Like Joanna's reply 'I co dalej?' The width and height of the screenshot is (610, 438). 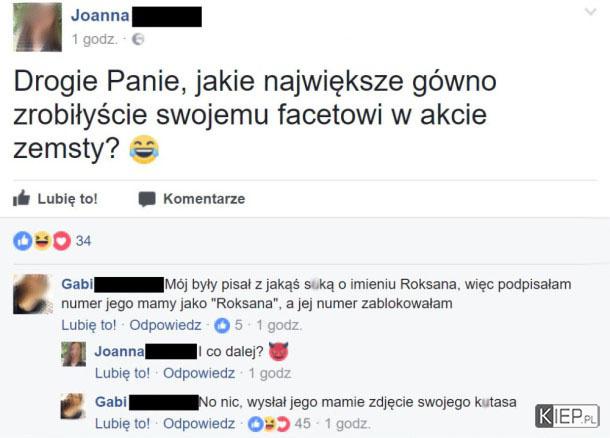click(122, 373)
